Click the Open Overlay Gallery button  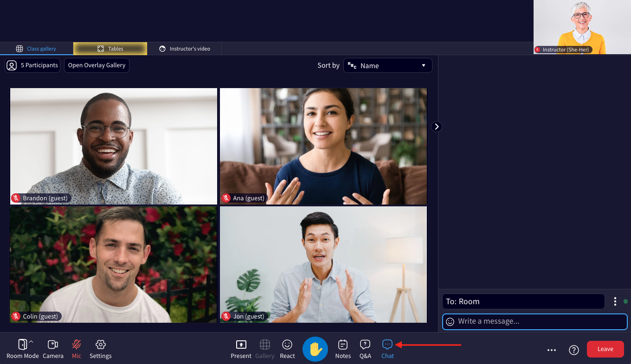tap(97, 65)
